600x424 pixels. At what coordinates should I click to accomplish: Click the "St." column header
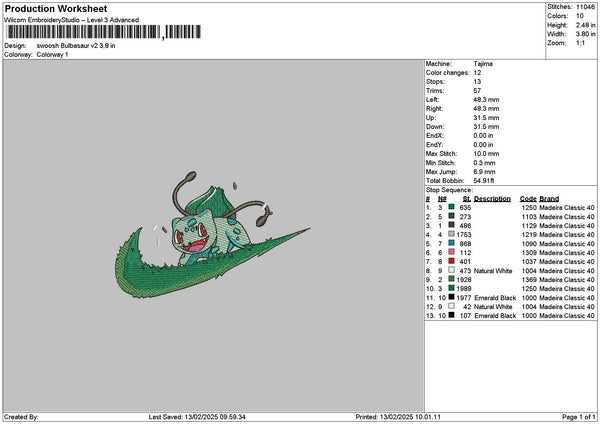(467, 199)
